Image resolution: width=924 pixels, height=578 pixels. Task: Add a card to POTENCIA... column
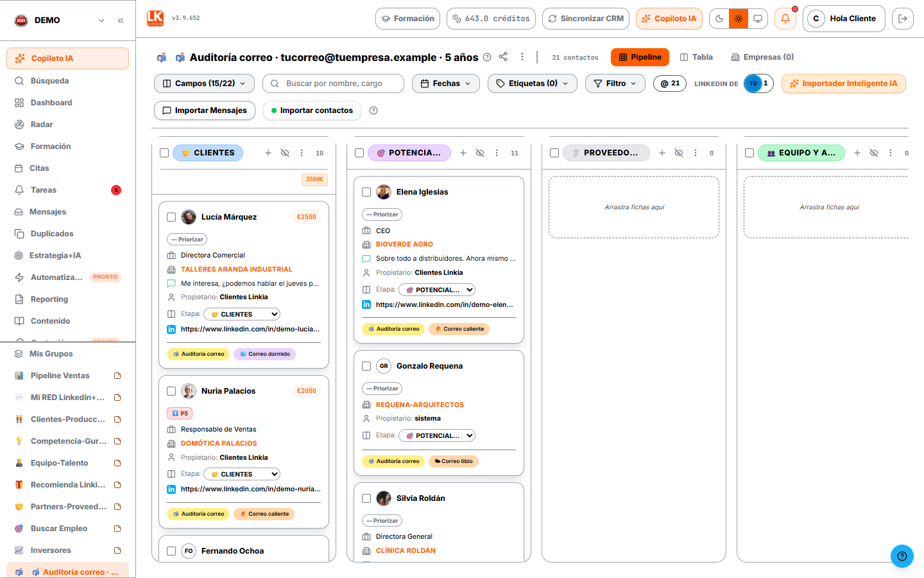463,153
